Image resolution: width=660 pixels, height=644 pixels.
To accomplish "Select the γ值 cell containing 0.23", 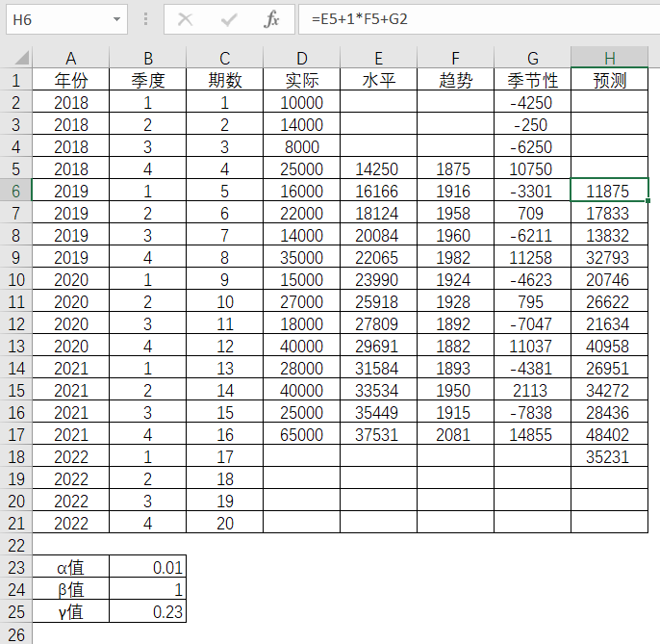I will (x=147, y=611).
